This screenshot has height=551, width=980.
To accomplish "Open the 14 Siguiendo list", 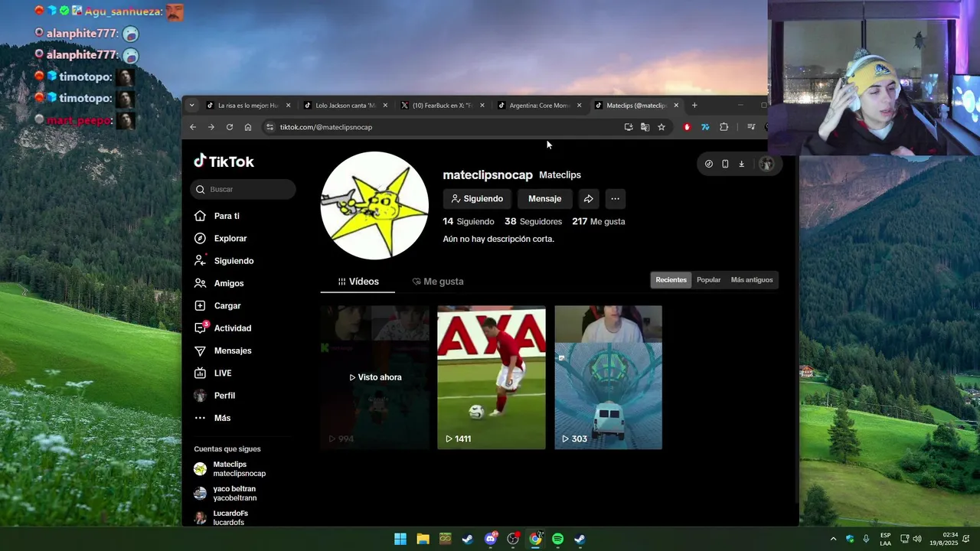I will (469, 221).
